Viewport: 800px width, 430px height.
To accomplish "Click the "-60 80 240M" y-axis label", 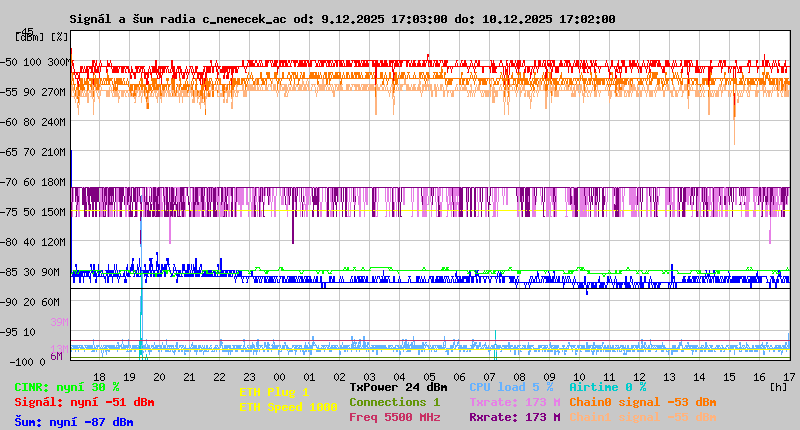I will (x=35, y=122).
